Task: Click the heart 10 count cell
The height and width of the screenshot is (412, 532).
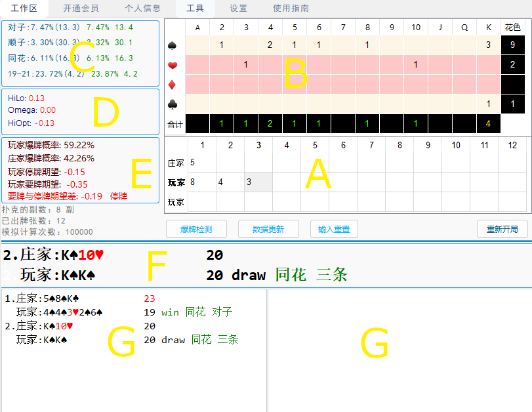Action: [x=416, y=65]
